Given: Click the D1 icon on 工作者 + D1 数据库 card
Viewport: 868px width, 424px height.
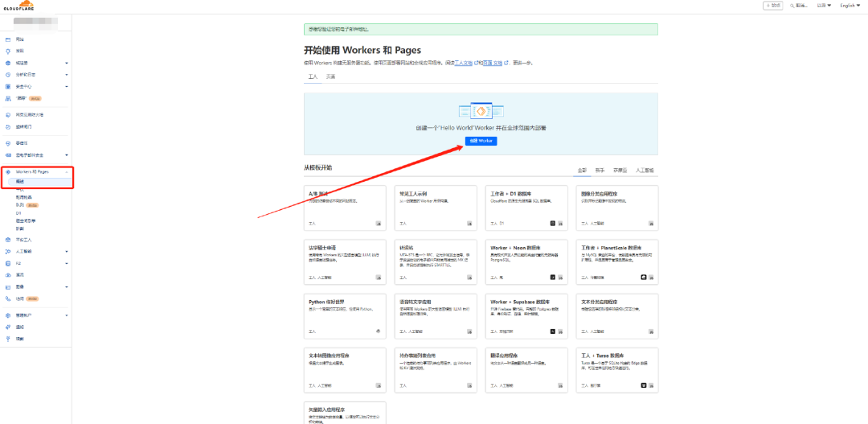Looking at the screenshot, I should 552,224.
